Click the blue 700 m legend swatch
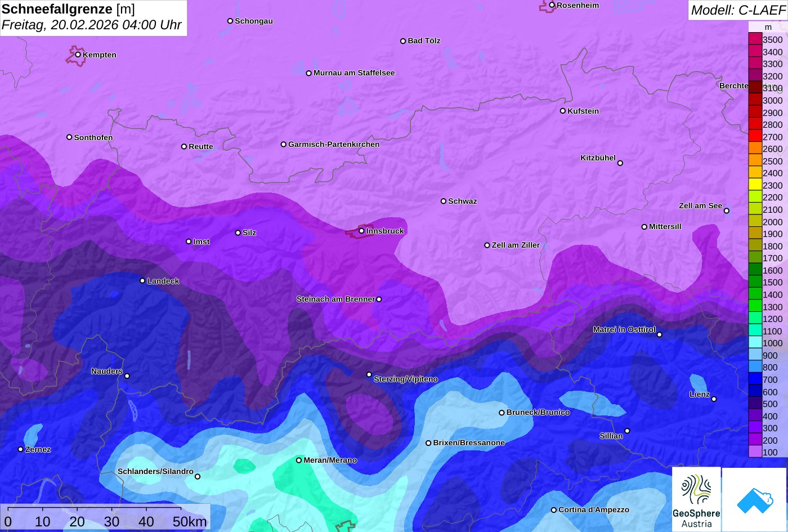 point(755,379)
